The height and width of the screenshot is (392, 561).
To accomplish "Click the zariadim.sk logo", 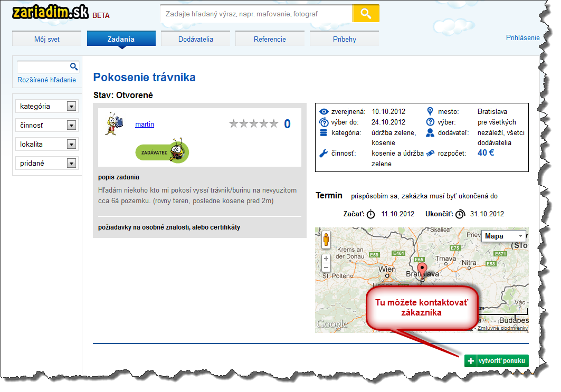I will point(51,12).
